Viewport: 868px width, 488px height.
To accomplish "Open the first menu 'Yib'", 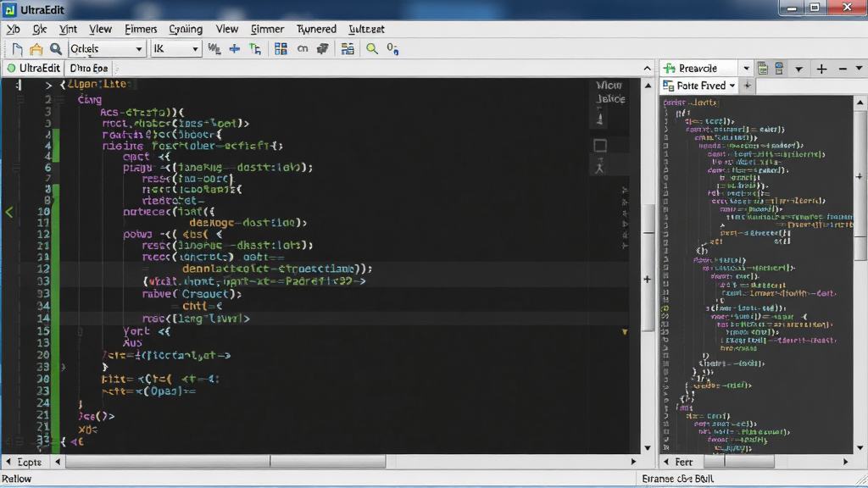I will pyautogui.click(x=13, y=29).
